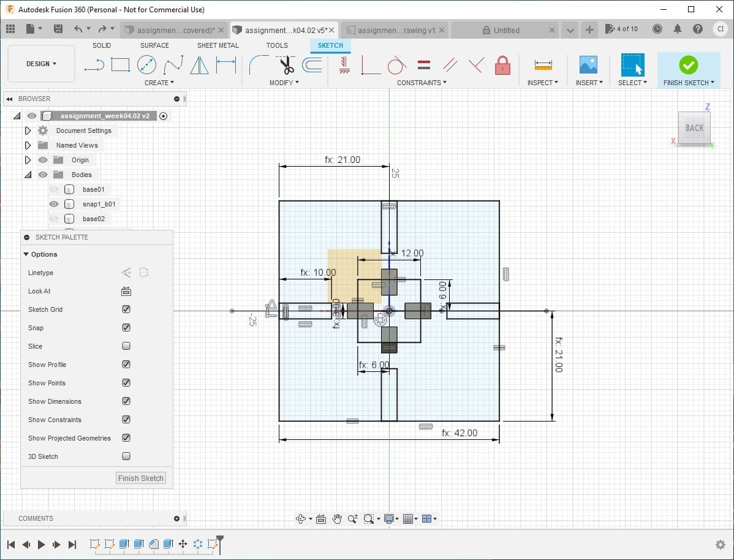Screen dimensions: 734x560
Task: Pick the Fillet tool in Modify
Action: (x=259, y=64)
